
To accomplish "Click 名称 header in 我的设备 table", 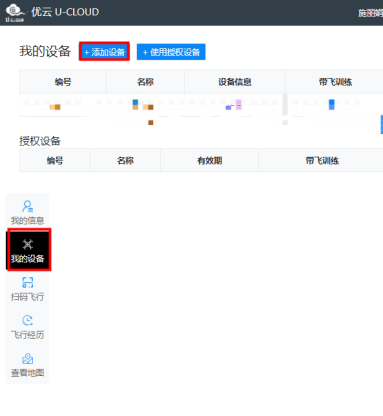I will coord(145,82).
